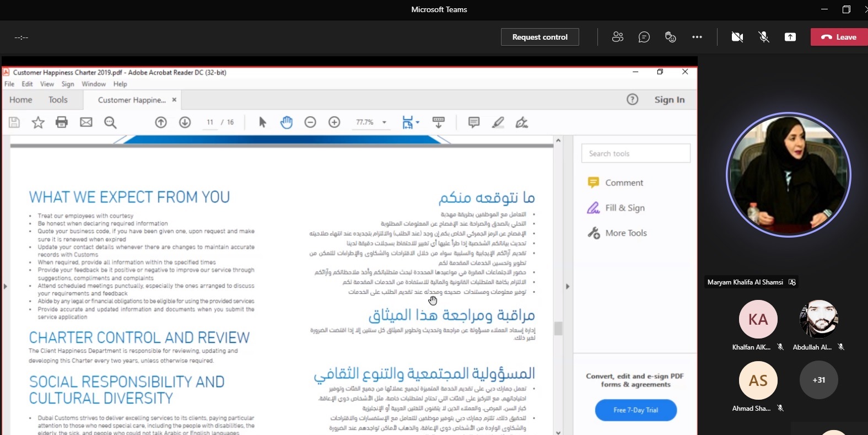Click the highlight text pen icon

click(x=498, y=122)
